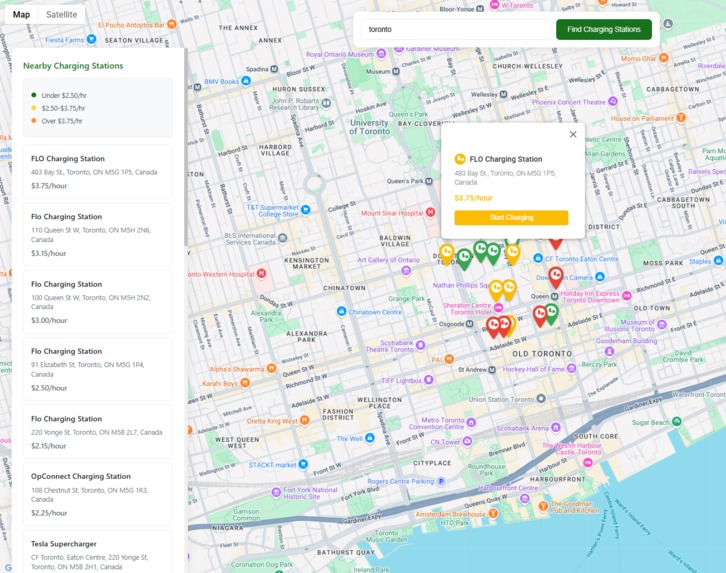Click Mount Sinai Hospital icon

pos(431,212)
